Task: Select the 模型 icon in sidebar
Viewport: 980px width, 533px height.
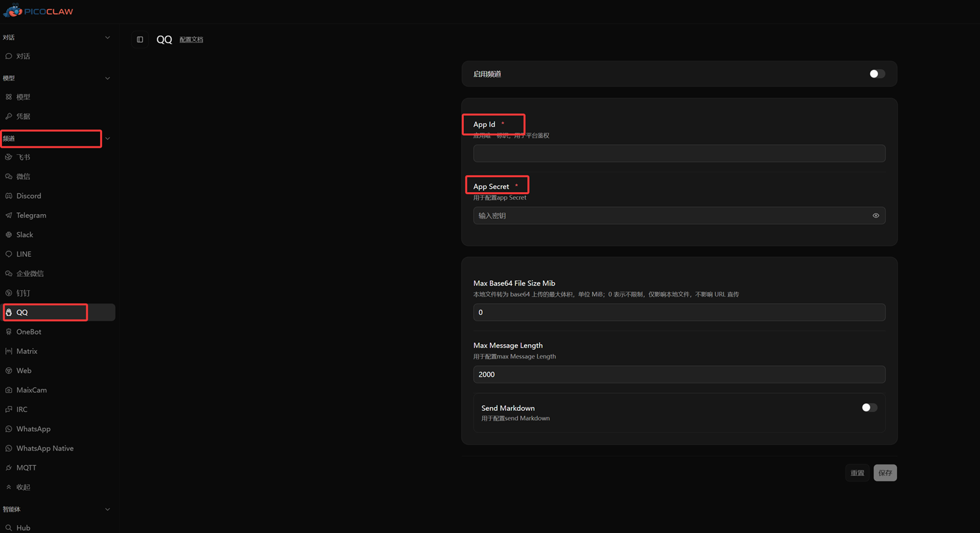Action: tap(8, 97)
